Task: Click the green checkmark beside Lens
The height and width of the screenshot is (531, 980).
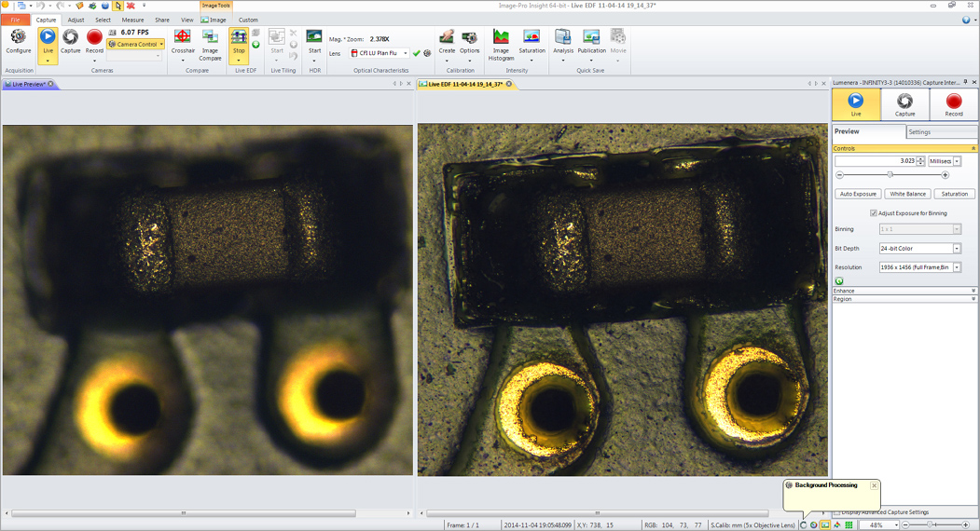Action: click(x=417, y=53)
